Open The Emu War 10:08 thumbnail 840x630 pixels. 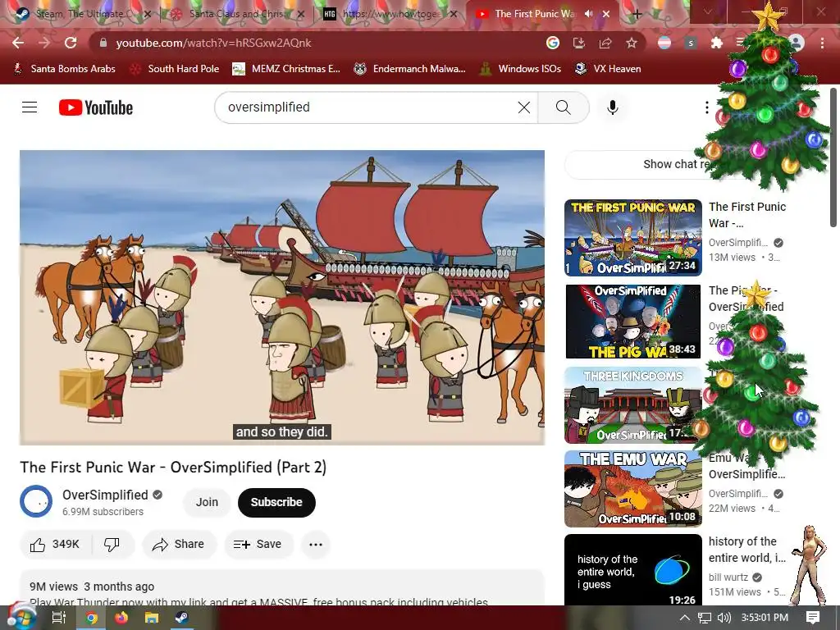[632, 489]
